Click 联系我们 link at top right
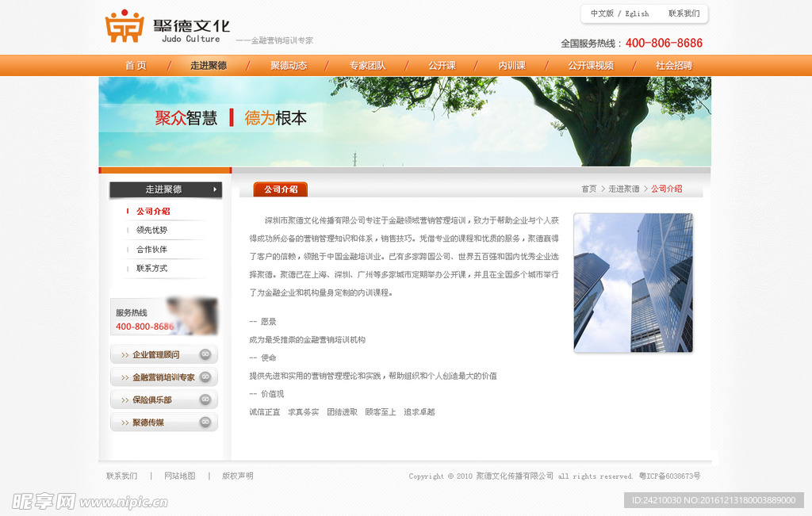Screen dimensions: 812x516 click(x=684, y=13)
